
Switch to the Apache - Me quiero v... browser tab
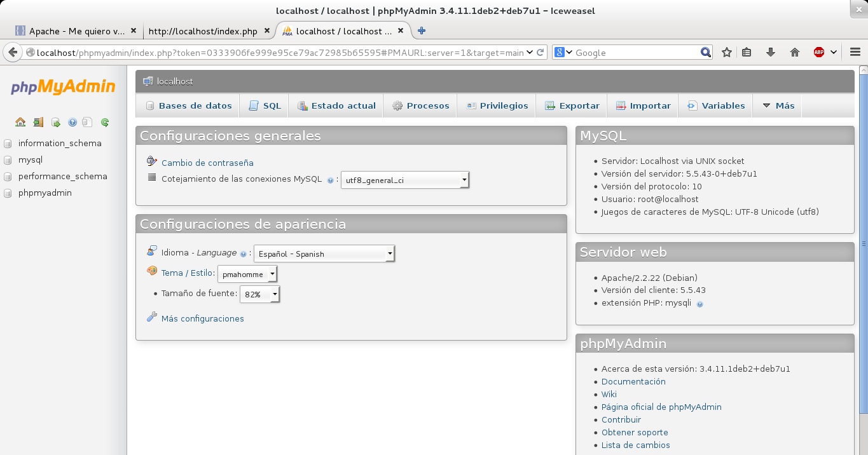click(76, 31)
